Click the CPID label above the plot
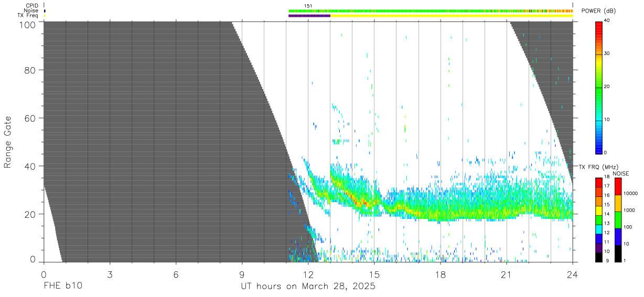The image size is (644, 297). 31,5
